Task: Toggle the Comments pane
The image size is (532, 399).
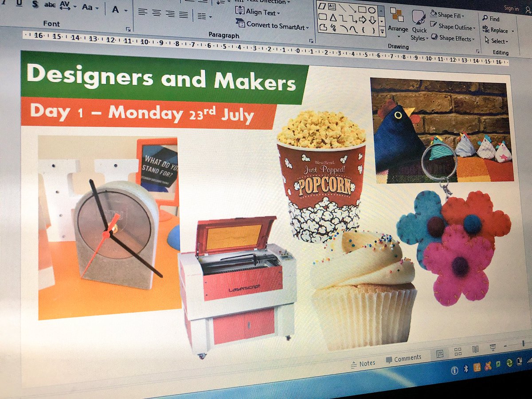Action: click(403, 358)
